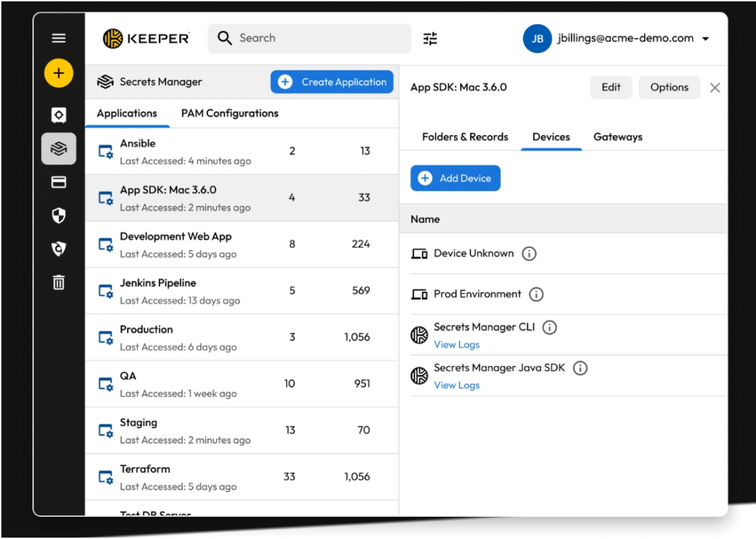Open Deleted Items trash icon
756x539 pixels.
(x=58, y=282)
